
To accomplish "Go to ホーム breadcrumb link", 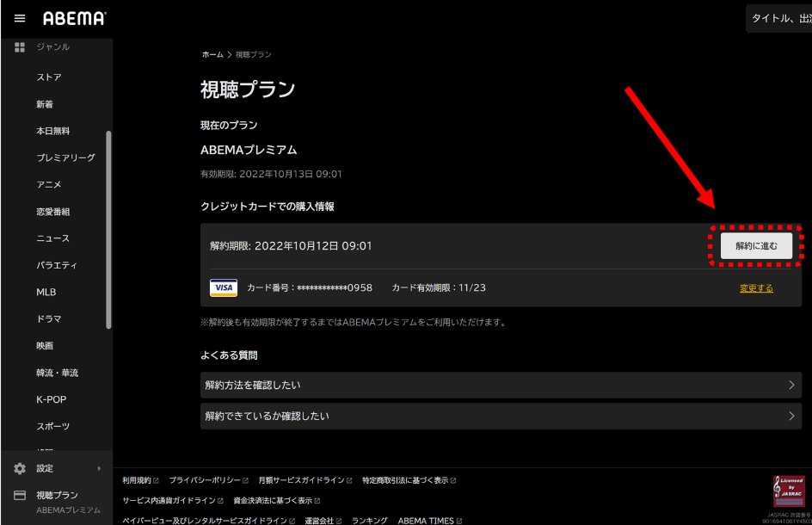I will [212, 54].
